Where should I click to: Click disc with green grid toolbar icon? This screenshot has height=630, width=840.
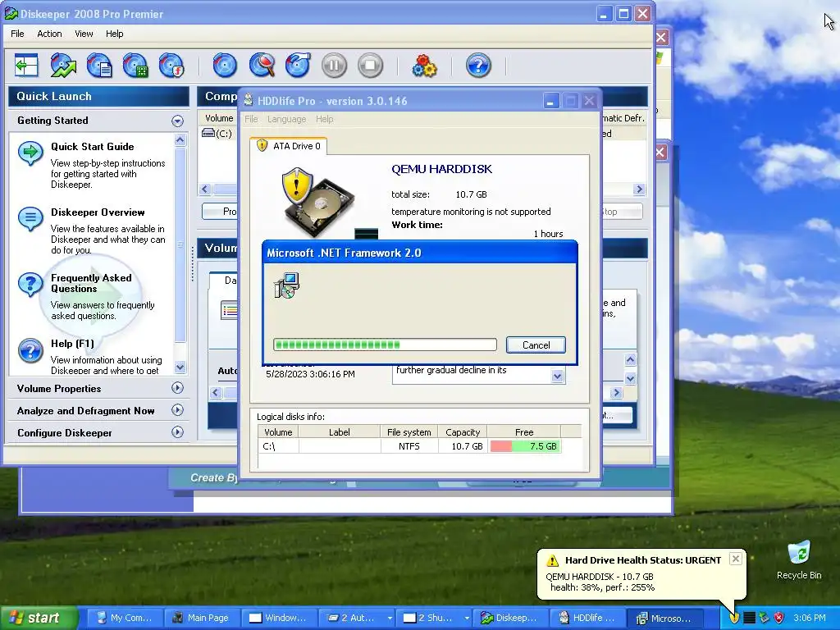click(x=135, y=66)
